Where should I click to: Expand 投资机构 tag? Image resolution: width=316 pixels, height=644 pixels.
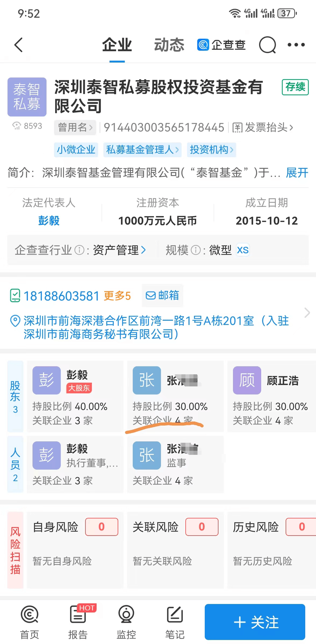coord(212,150)
